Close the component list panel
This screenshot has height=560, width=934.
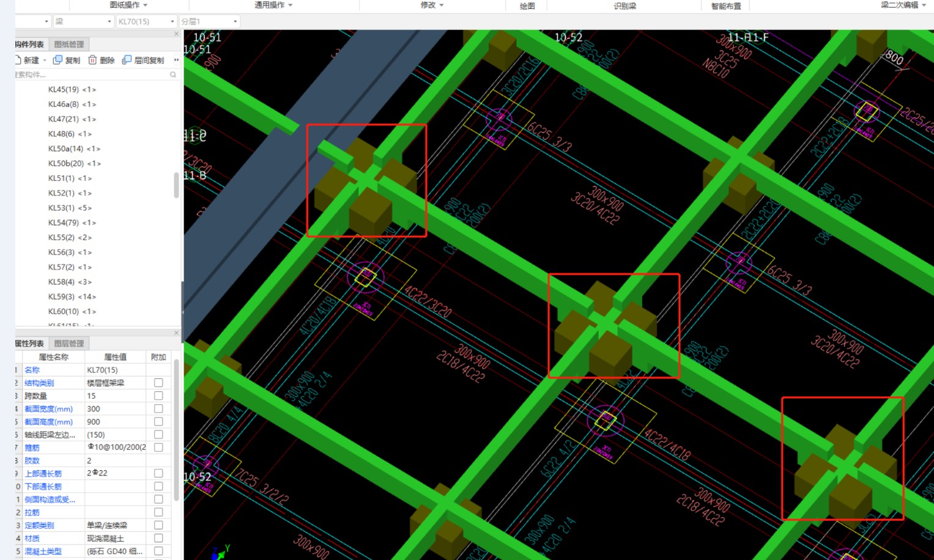point(176,34)
